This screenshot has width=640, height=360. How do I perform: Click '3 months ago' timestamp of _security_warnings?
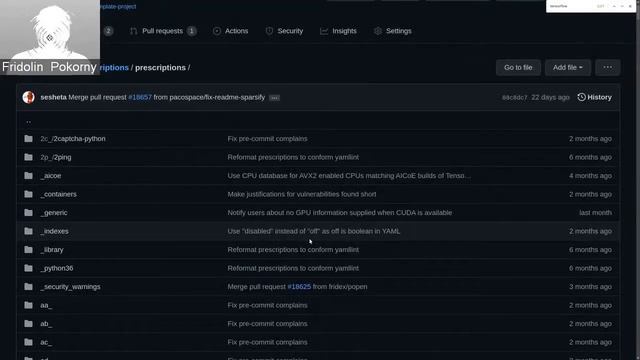point(590,287)
